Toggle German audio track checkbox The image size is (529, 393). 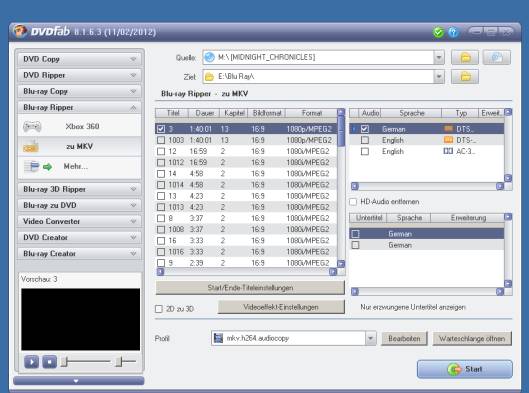coord(364,129)
